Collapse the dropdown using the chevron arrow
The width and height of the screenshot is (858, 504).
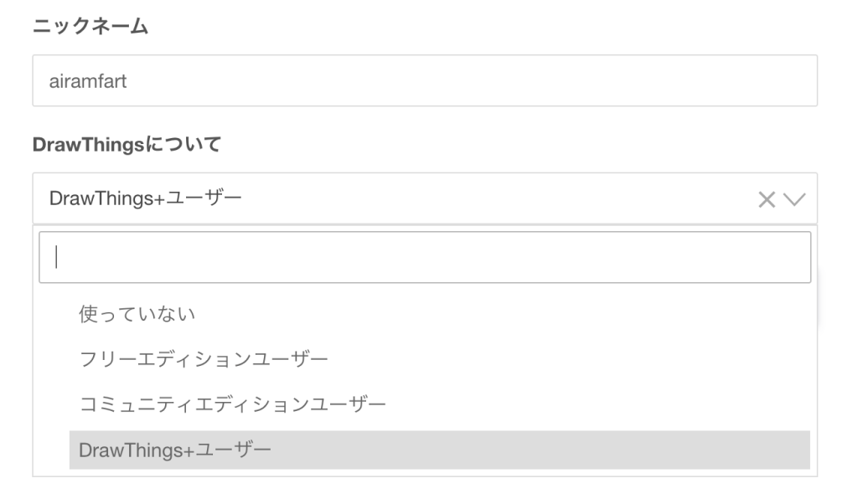[x=793, y=198]
